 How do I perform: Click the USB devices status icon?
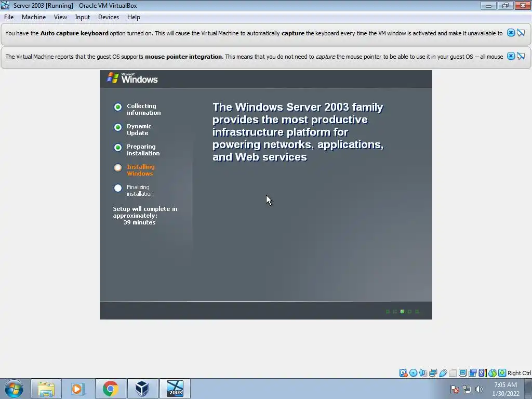click(443, 373)
